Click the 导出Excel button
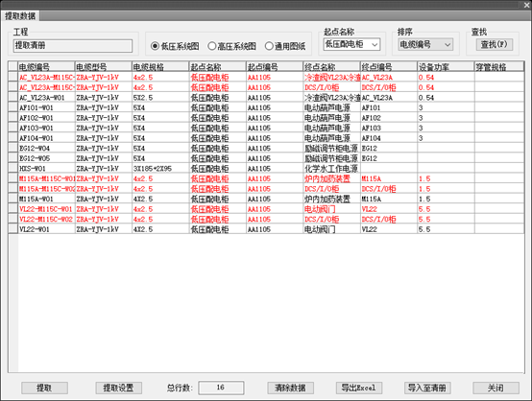 tap(359, 388)
